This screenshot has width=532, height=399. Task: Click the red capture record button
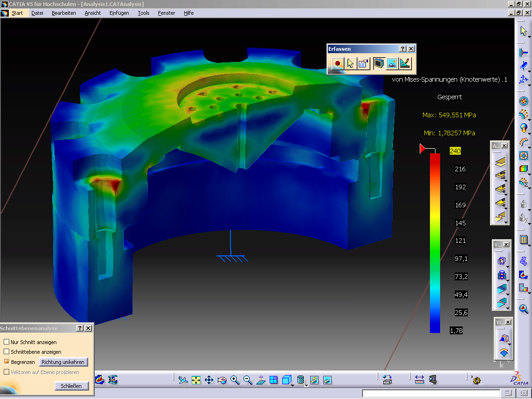pos(337,63)
